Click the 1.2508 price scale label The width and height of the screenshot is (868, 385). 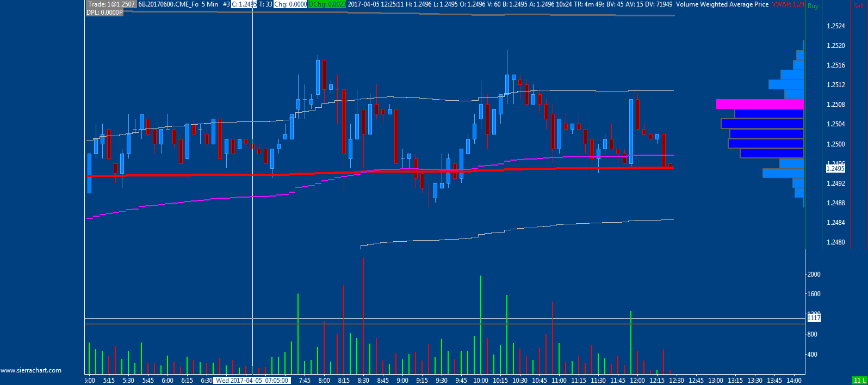(x=836, y=105)
